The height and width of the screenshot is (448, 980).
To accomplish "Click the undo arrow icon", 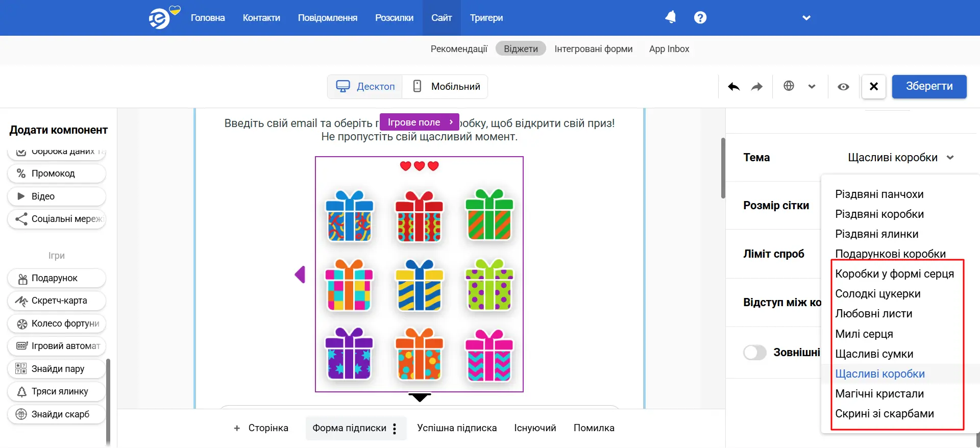I will point(733,87).
